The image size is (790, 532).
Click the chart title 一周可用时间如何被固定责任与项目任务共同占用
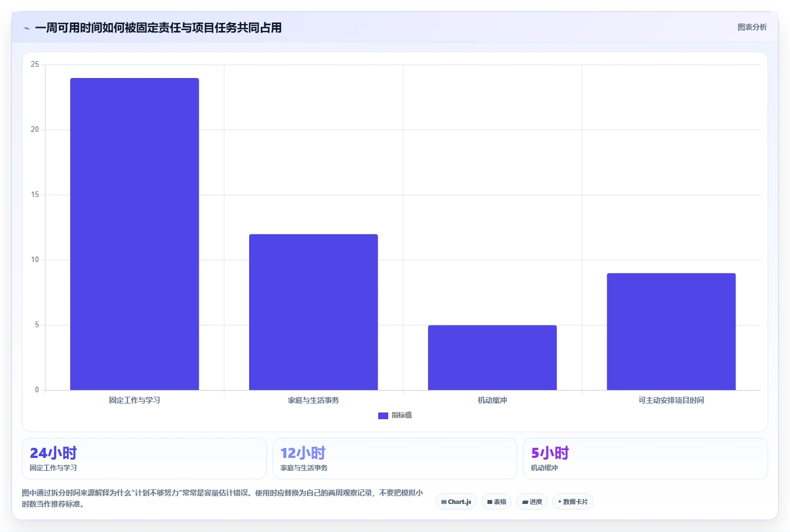[x=158, y=27]
